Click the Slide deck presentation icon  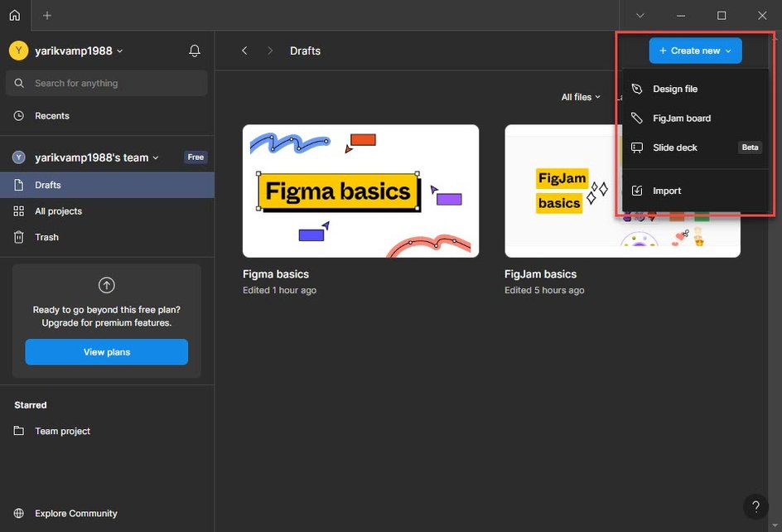[637, 148]
